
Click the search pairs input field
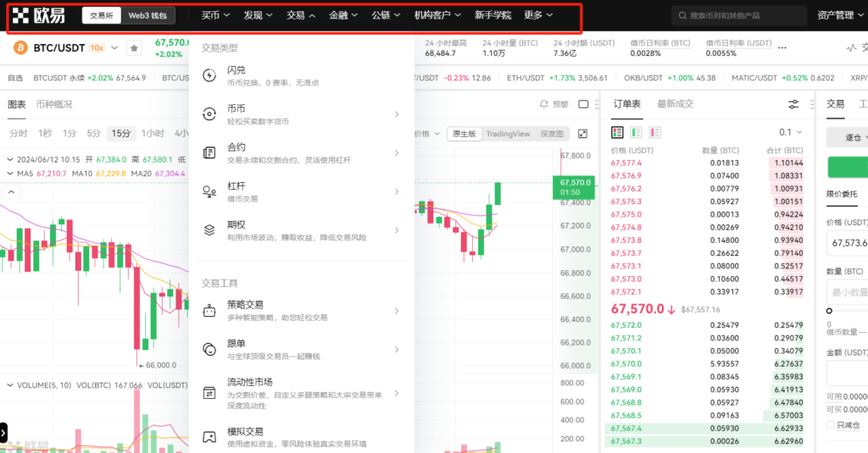pyautogui.click(x=739, y=15)
